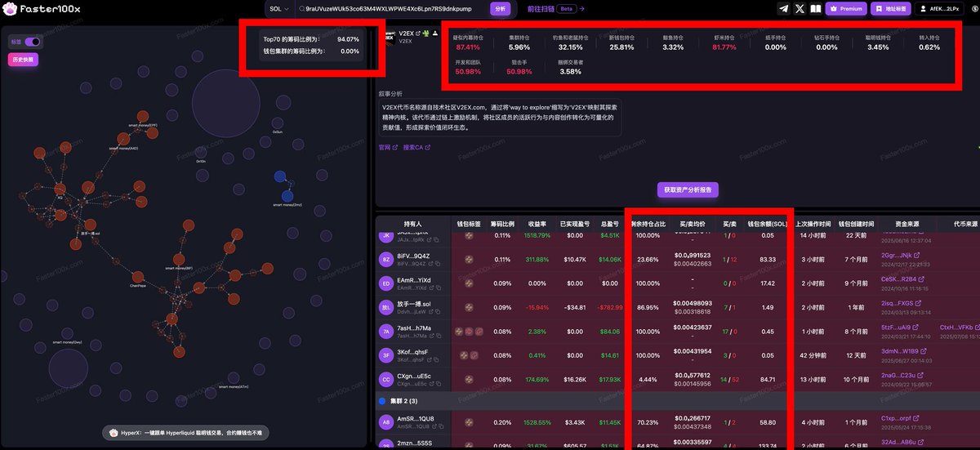980x450 pixels.
Task: Click wallet tag icon in CXgn...uE5c row
Action: [x=469, y=379]
